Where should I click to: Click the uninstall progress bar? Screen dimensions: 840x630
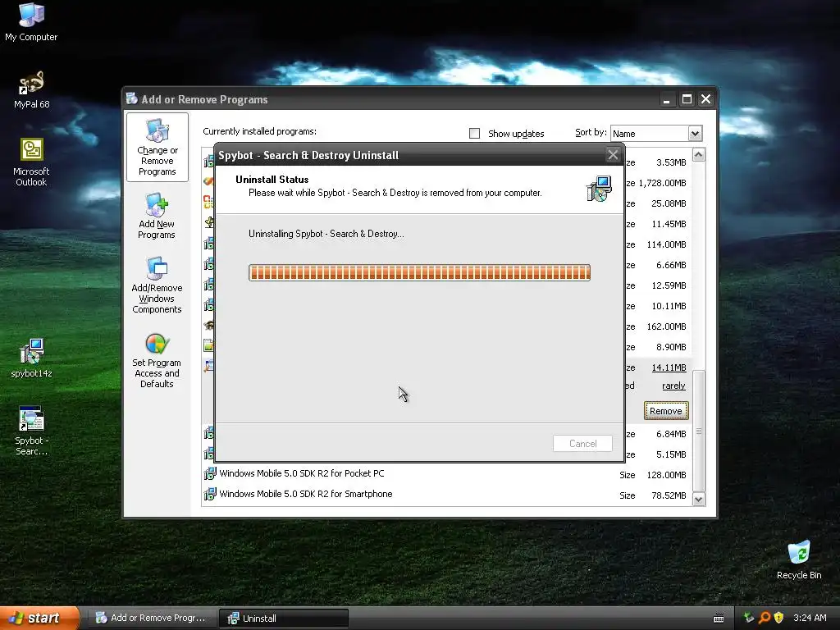419,272
